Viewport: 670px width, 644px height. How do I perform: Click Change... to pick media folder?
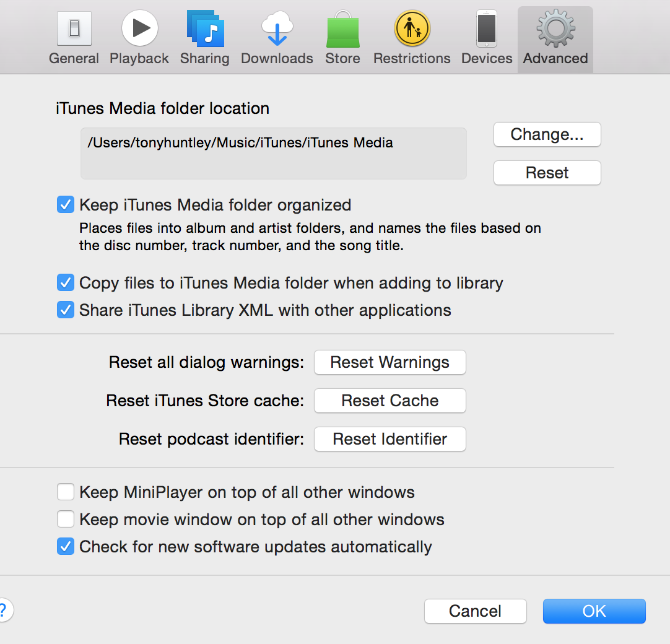(547, 134)
